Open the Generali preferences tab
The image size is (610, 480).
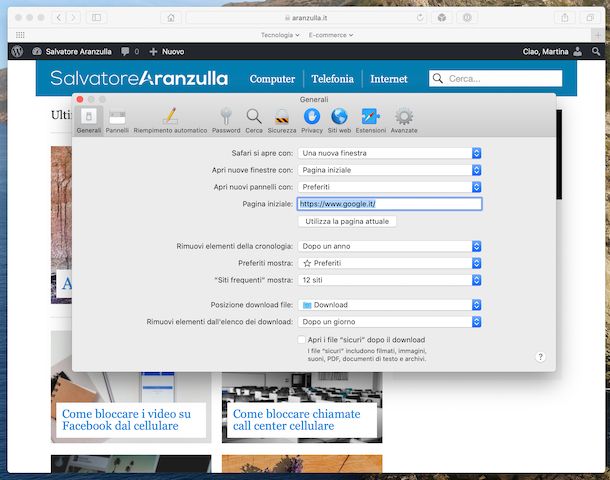[89, 121]
